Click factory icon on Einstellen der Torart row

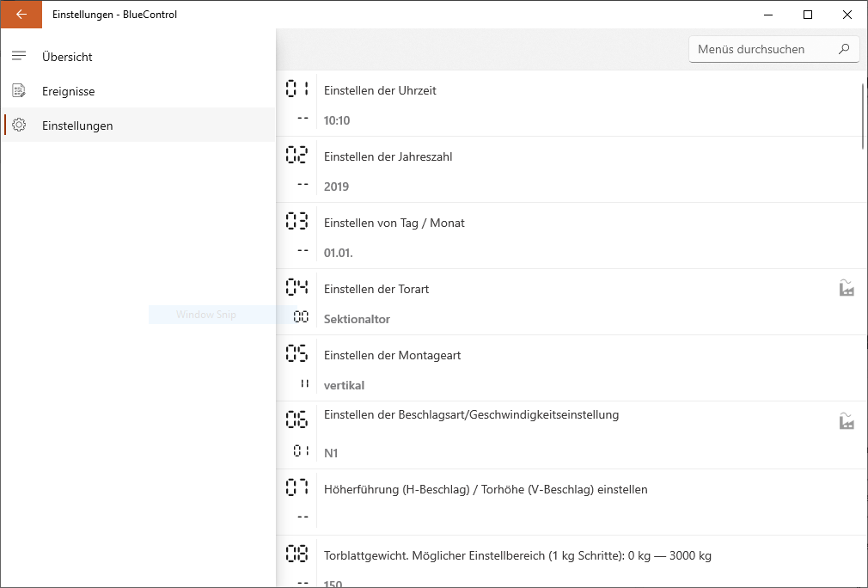847,287
